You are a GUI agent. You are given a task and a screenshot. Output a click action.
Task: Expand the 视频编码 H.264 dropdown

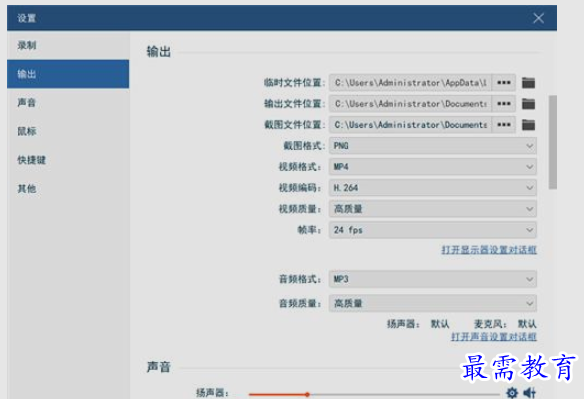point(432,188)
